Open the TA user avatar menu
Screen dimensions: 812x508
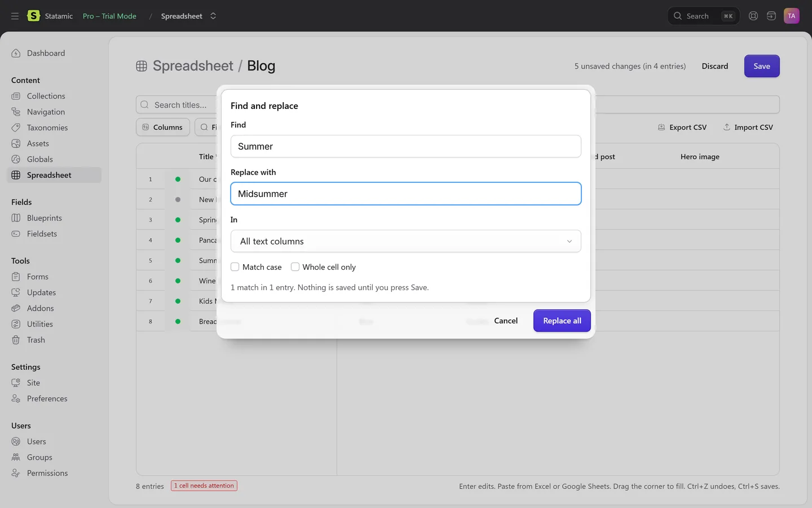(792, 16)
